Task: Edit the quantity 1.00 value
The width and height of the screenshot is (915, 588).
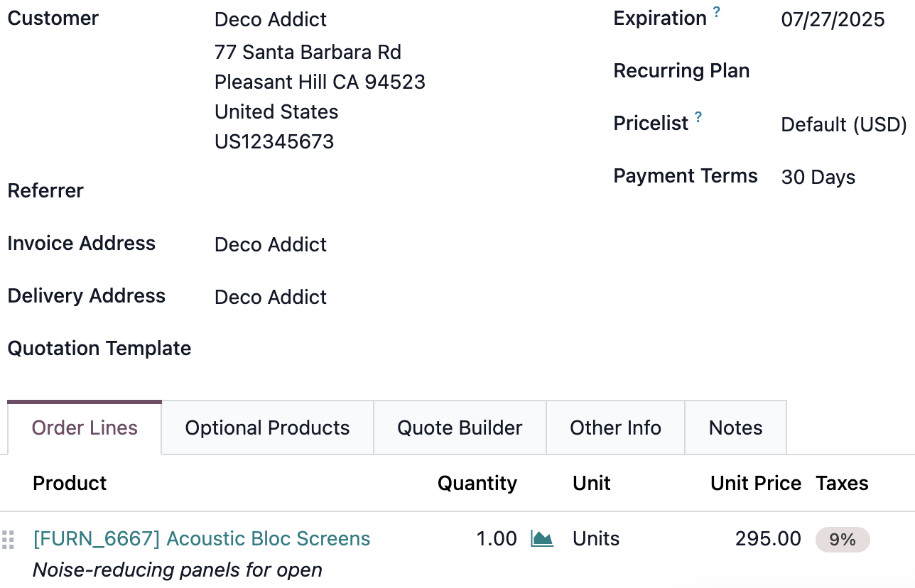Action: coord(497,539)
